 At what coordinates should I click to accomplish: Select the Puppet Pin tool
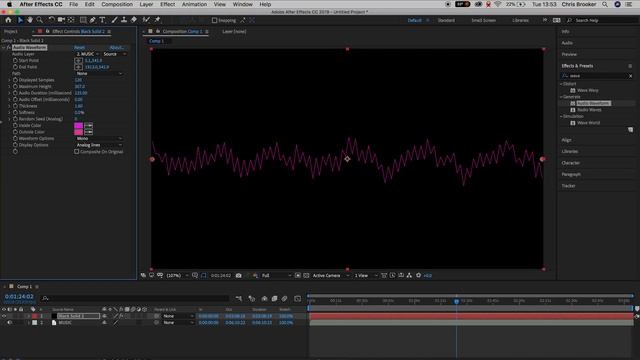click(157, 20)
